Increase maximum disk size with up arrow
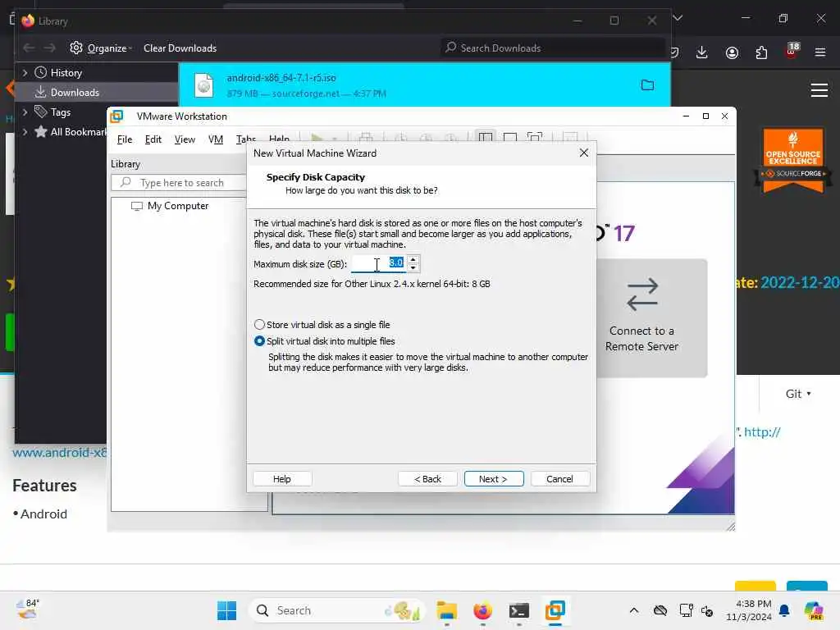The width and height of the screenshot is (840, 630). coord(413,260)
